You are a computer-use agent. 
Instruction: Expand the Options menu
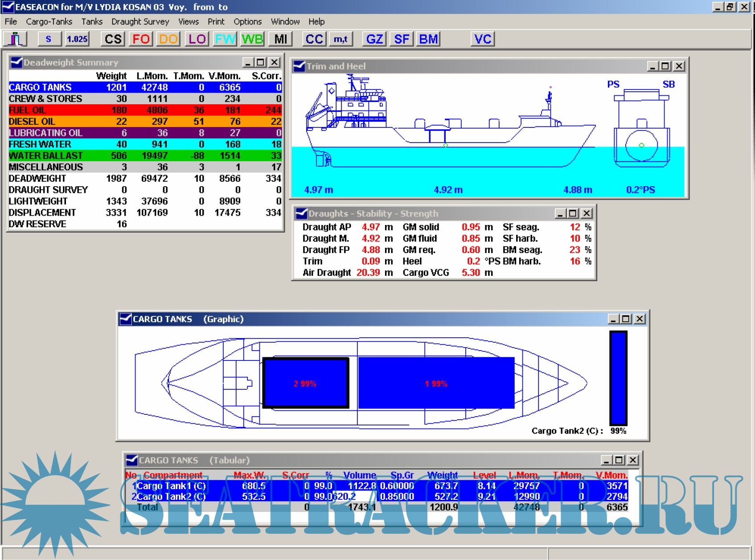(247, 21)
